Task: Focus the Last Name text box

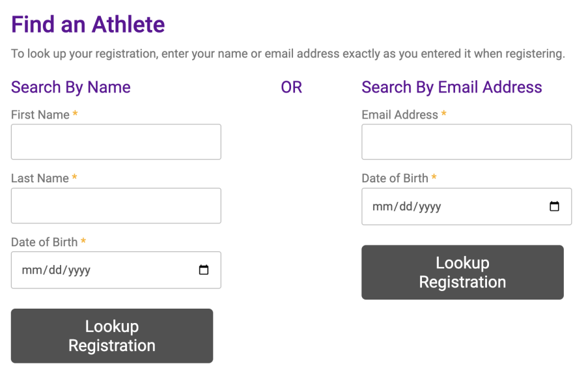Action: (x=116, y=206)
